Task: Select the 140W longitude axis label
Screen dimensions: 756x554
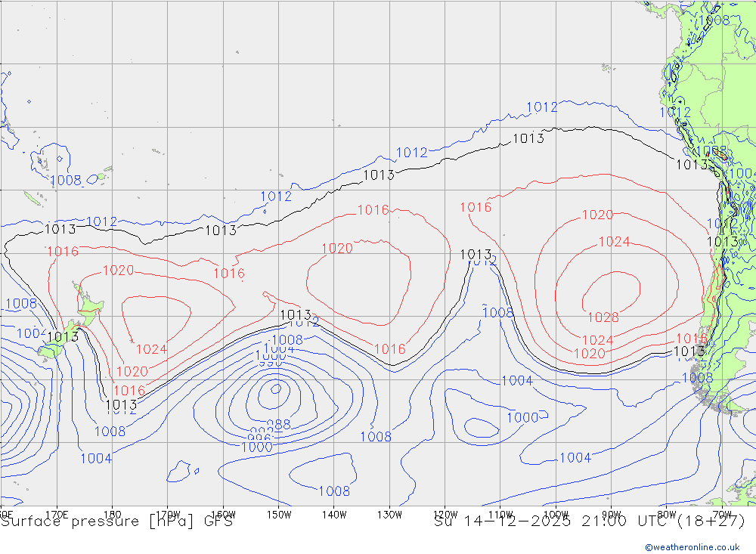Action: pyautogui.click(x=334, y=515)
